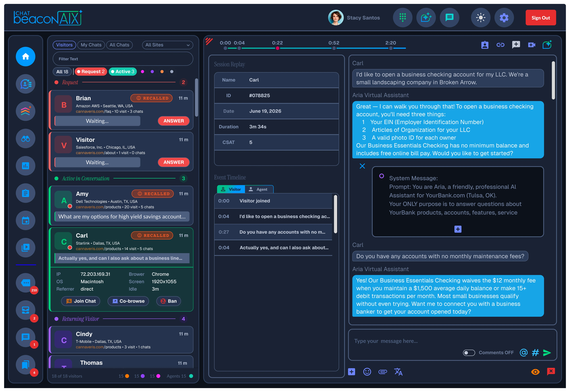Open the message icon with 1 badge
This screenshot has height=392, width=570.
(x=26, y=337)
